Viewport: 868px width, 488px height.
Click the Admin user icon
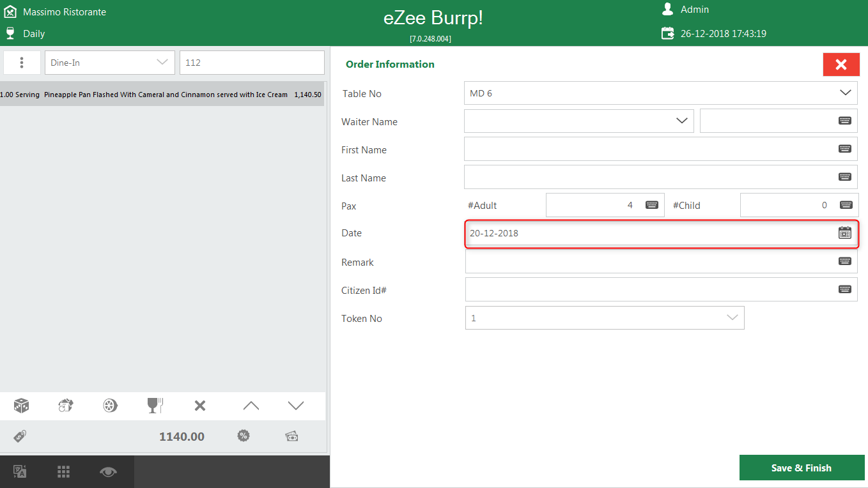click(667, 9)
